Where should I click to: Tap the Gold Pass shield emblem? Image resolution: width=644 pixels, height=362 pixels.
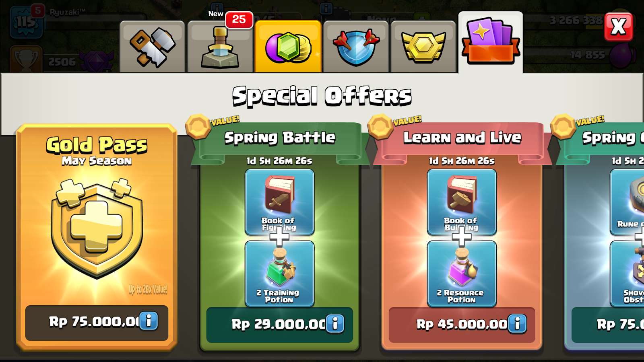97,228
